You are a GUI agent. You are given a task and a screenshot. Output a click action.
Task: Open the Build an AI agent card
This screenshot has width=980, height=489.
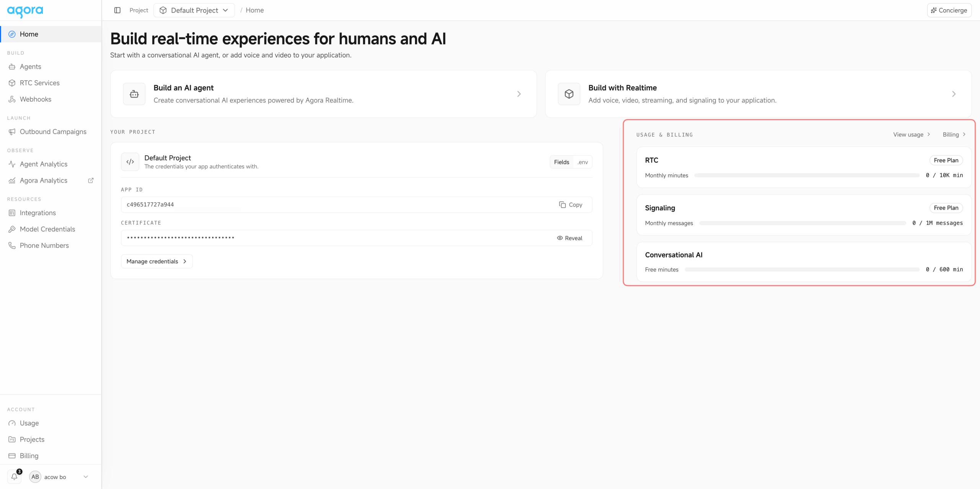pos(323,94)
